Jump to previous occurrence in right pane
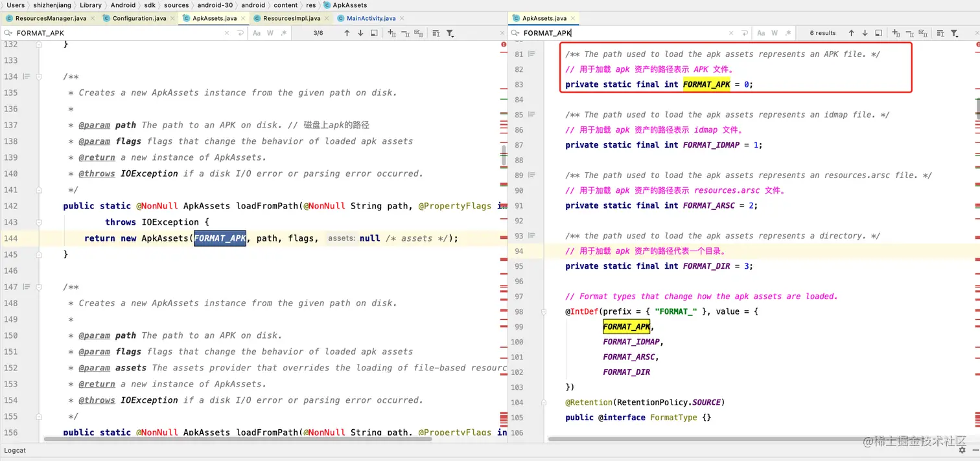 coord(851,33)
